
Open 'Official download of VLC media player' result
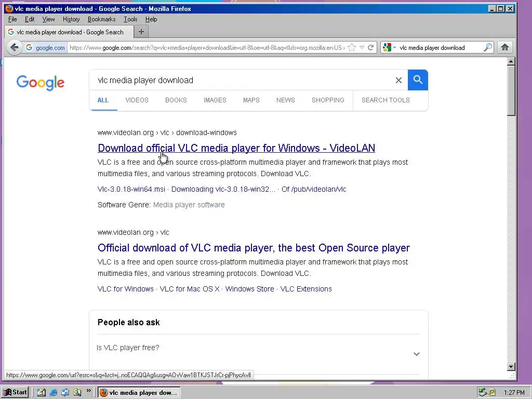coord(254,248)
